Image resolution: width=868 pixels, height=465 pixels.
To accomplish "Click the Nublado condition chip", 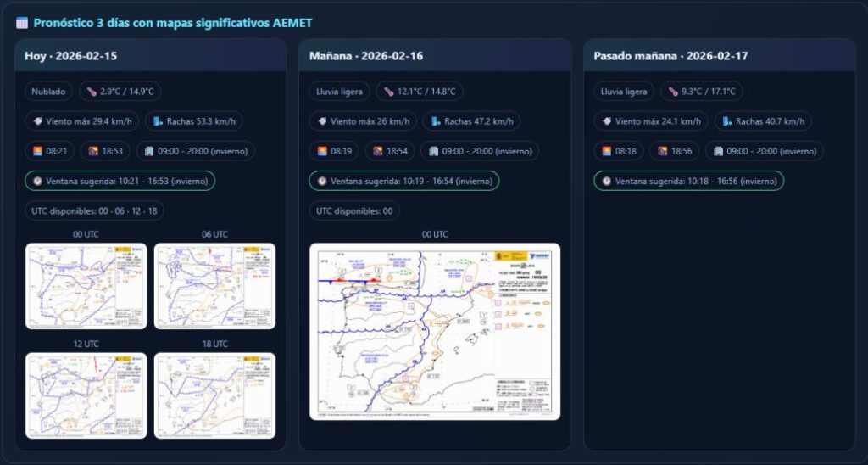I will point(48,92).
